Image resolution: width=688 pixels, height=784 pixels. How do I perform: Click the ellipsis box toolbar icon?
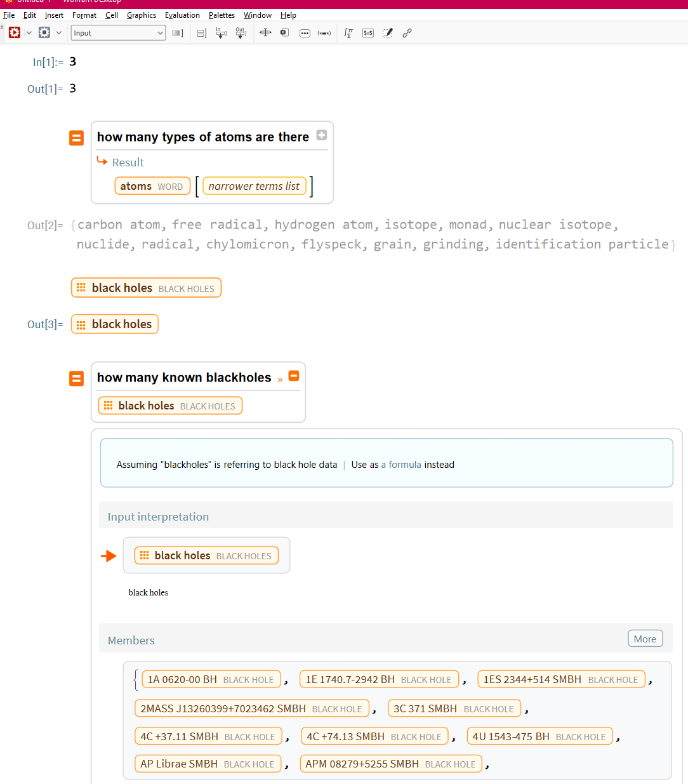pyautogui.click(x=305, y=33)
